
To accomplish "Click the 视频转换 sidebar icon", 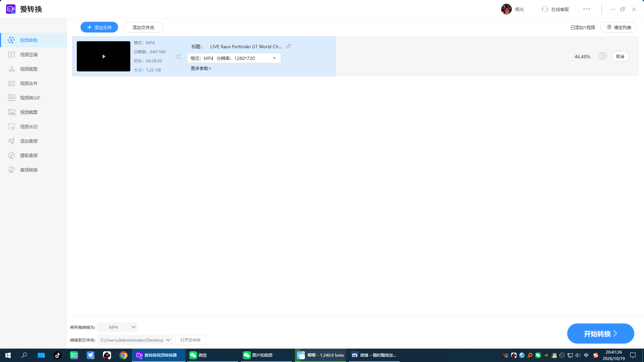I will click(11, 40).
